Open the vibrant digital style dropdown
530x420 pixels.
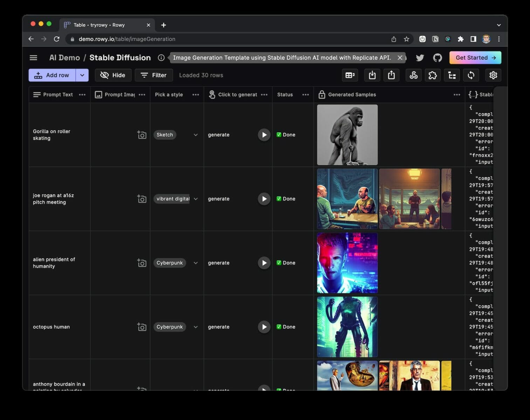196,199
